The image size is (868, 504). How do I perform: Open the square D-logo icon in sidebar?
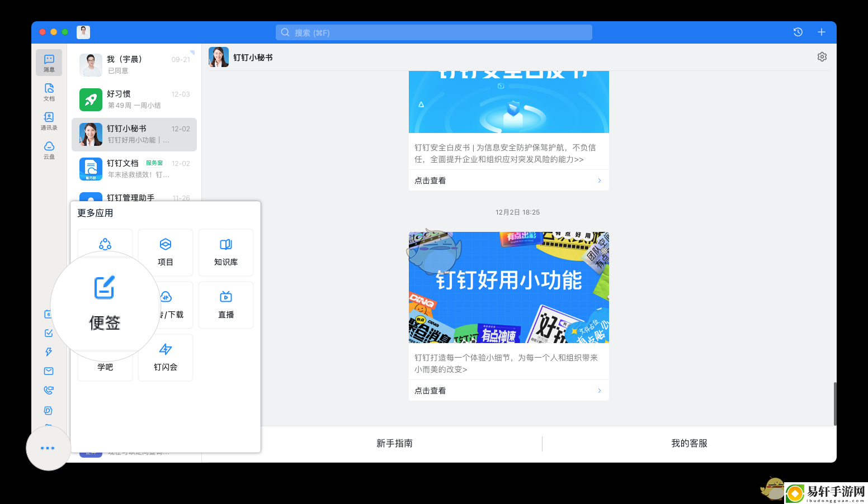(49, 410)
